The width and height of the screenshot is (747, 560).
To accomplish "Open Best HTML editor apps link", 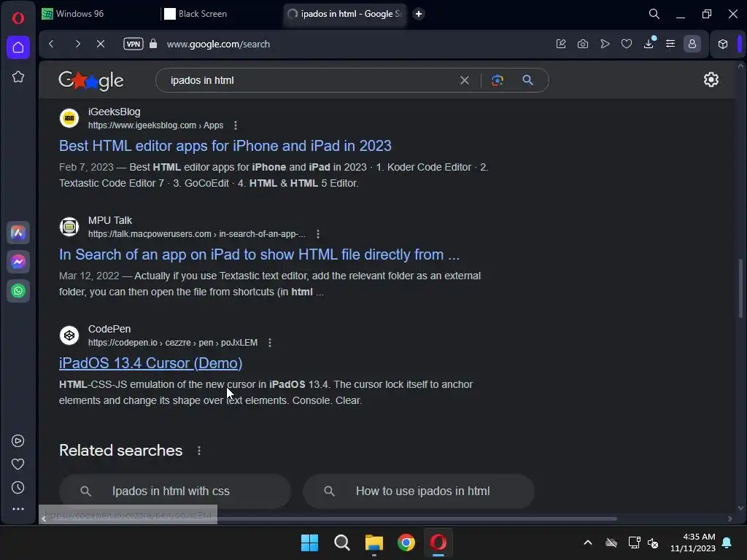I will pos(225,146).
